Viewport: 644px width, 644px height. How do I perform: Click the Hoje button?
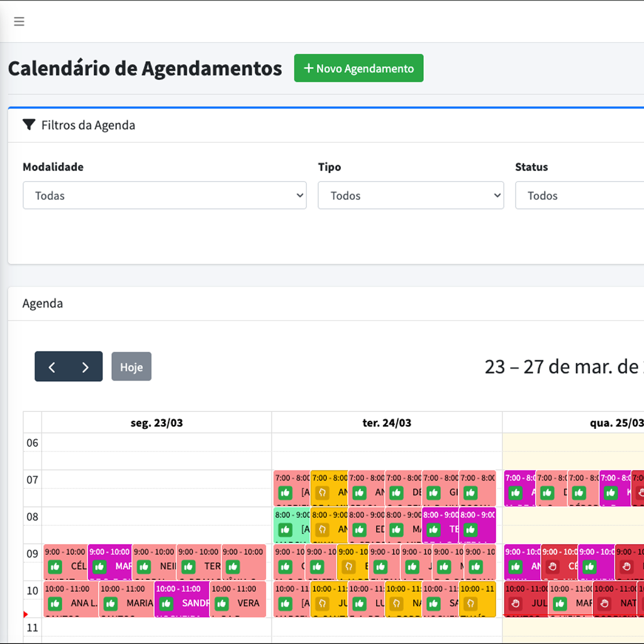coord(131,366)
